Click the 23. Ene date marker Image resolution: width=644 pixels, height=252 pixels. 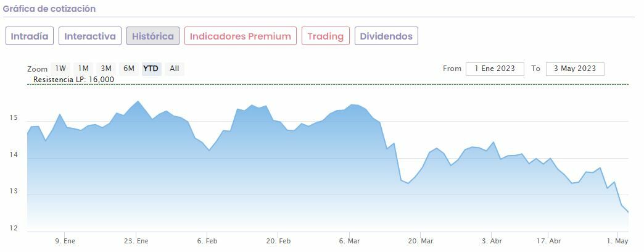(136, 241)
